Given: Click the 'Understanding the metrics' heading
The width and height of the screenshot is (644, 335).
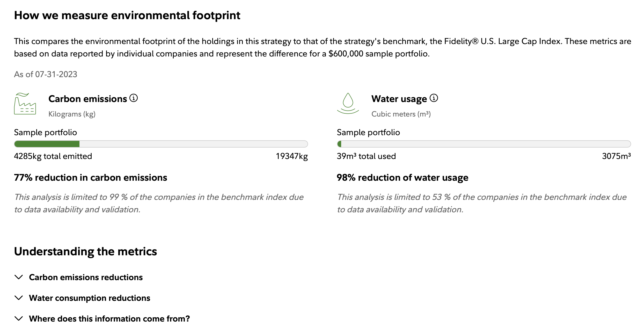Looking at the screenshot, I should pos(85,251).
